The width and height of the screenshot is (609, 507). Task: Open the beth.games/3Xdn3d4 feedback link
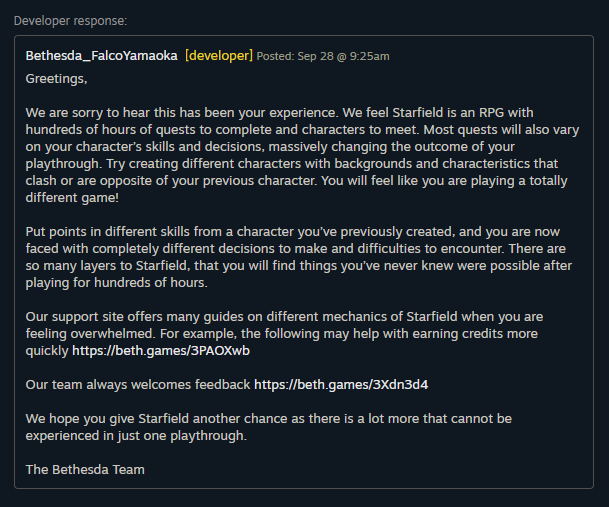click(341, 385)
